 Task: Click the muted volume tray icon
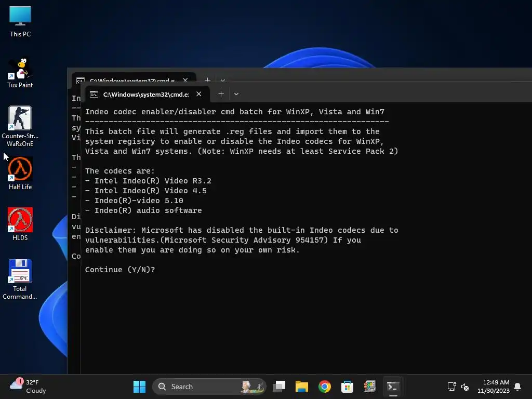[465, 387]
